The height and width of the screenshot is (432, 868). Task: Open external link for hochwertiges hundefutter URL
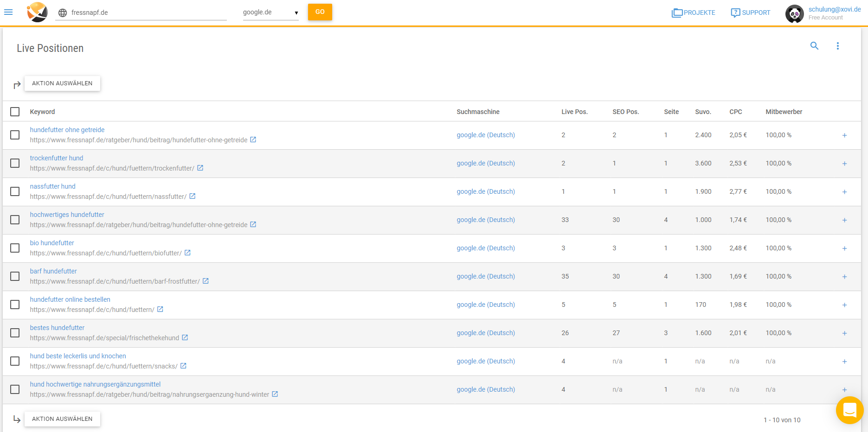point(253,224)
